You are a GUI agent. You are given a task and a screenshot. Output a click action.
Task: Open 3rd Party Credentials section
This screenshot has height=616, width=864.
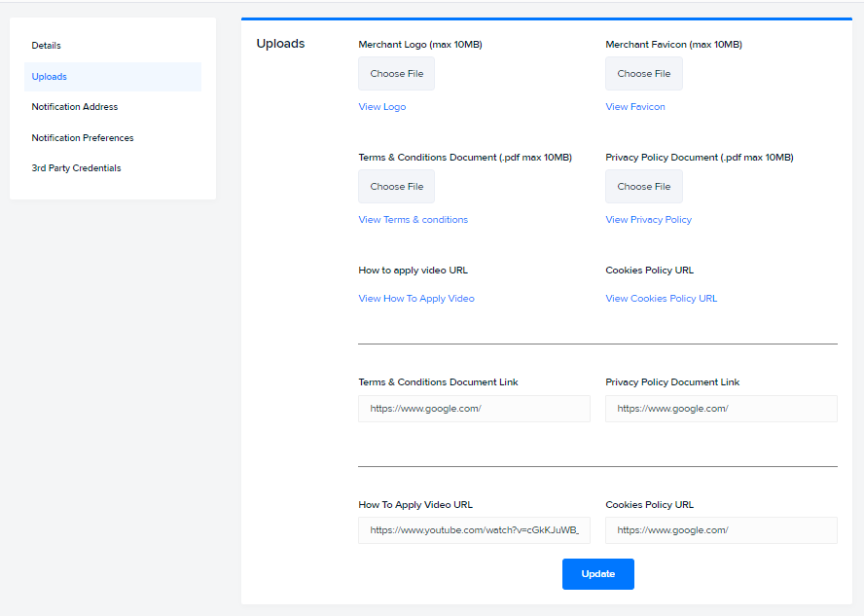(76, 168)
